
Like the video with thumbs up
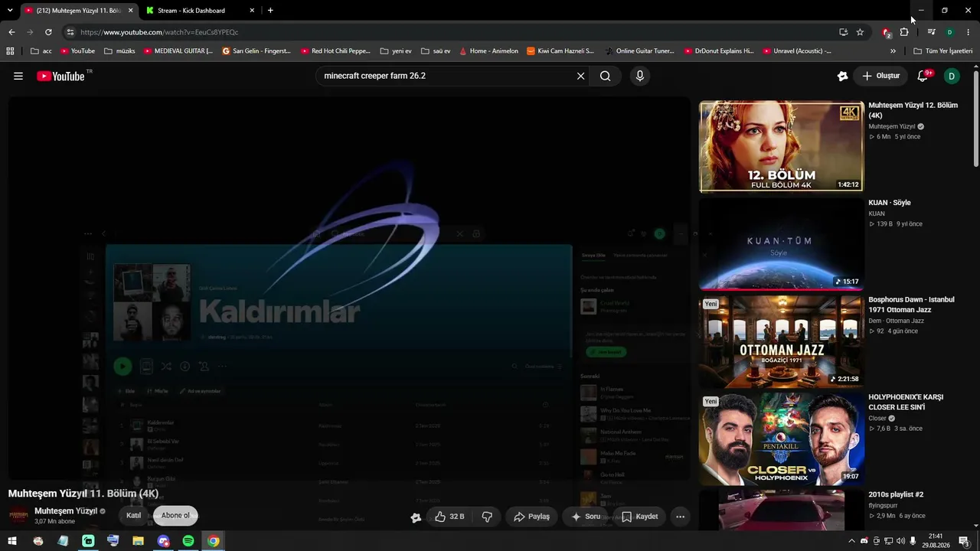tap(449, 517)
